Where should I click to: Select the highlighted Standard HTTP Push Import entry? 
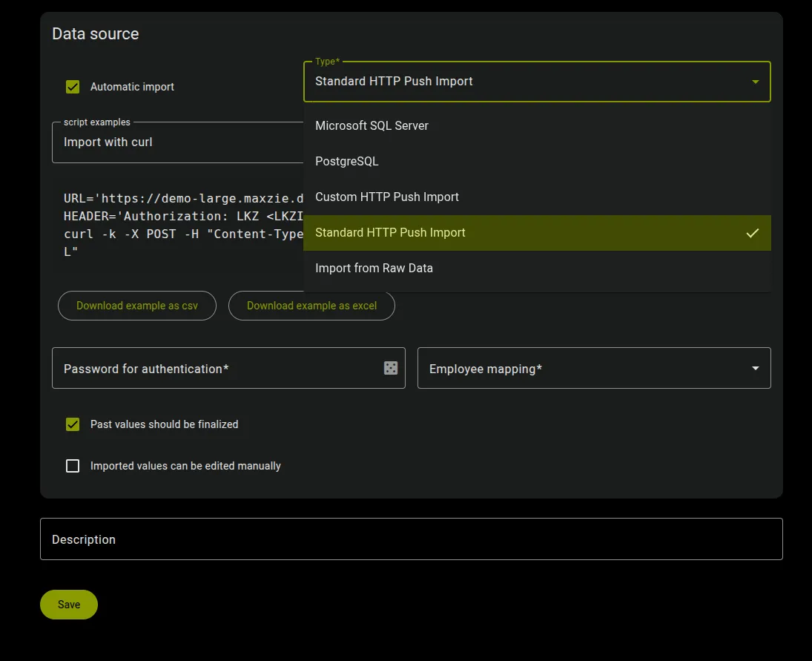tap(390, 232)
